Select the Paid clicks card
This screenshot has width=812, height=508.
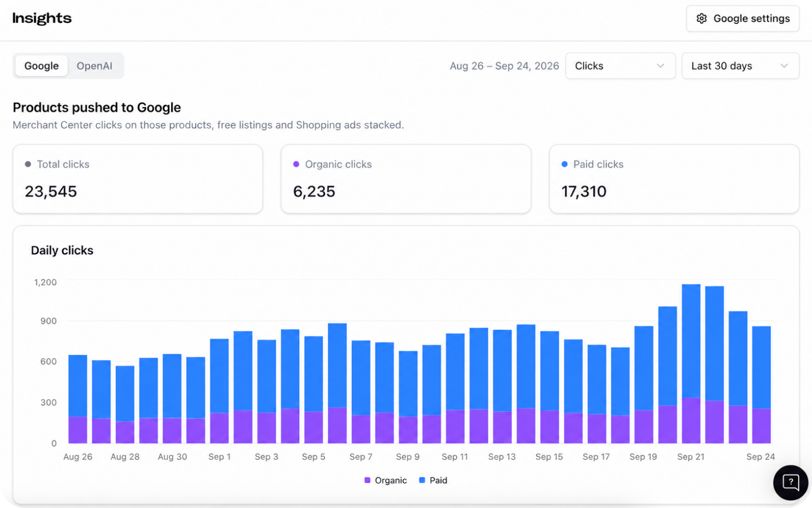674,179
